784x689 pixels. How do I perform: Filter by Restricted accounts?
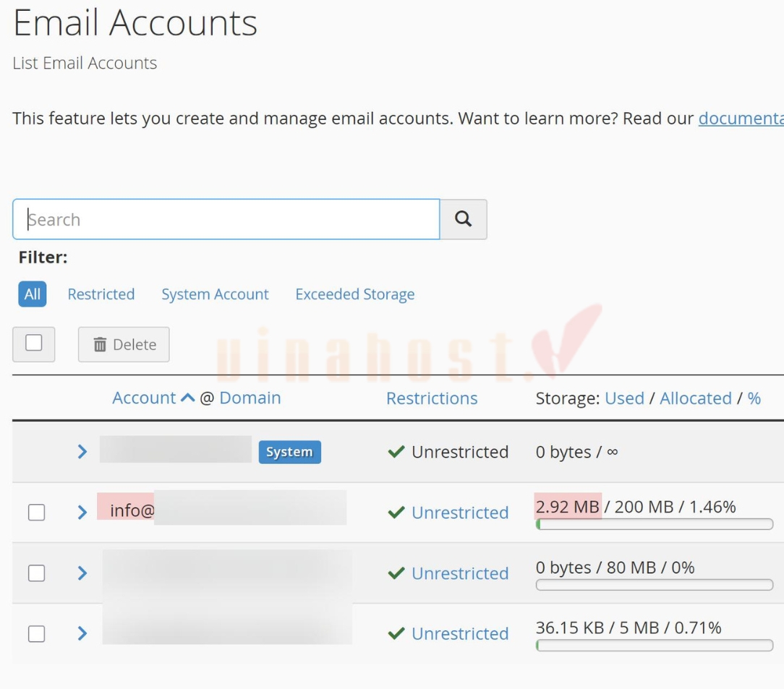point(101,294)
